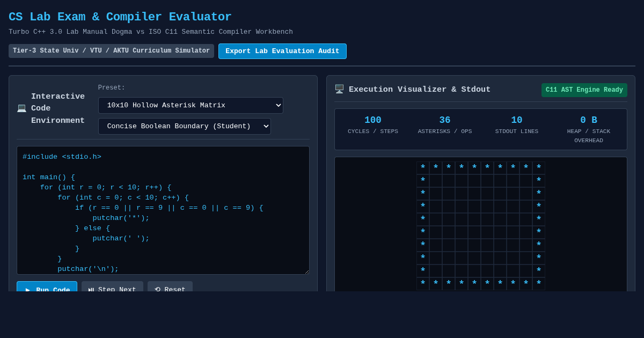644x338 pixels.
Task: Click the 36 Asterisks / Ops stat
Action: [445, 126]
